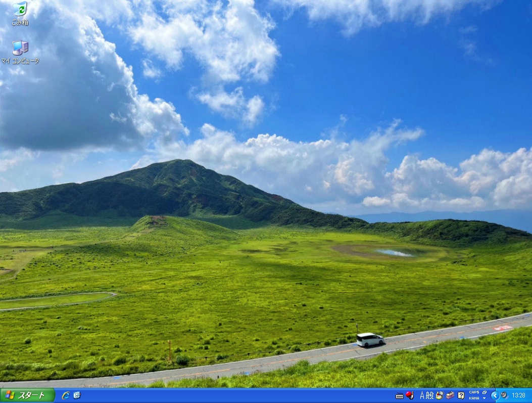Click the language bar help icon
The height and width of the screenshot is (403, 532).
pos(461,395)
